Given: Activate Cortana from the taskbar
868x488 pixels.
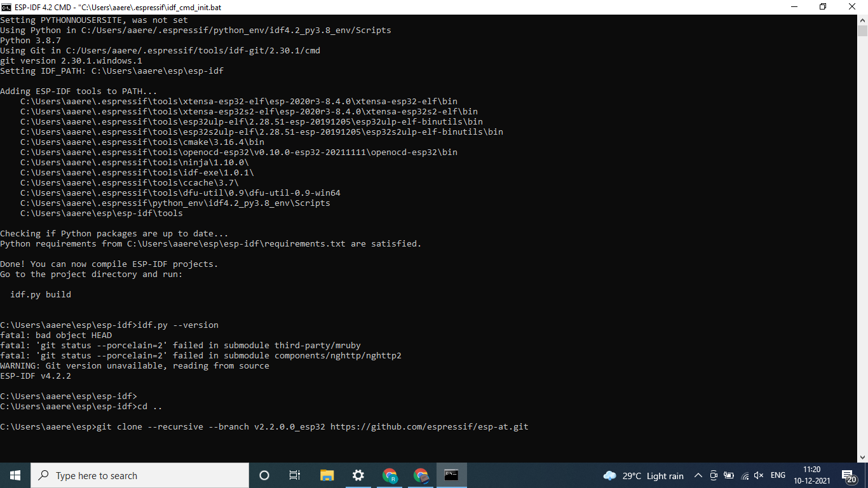Looking at the screenshot, I should pos(264,475).
